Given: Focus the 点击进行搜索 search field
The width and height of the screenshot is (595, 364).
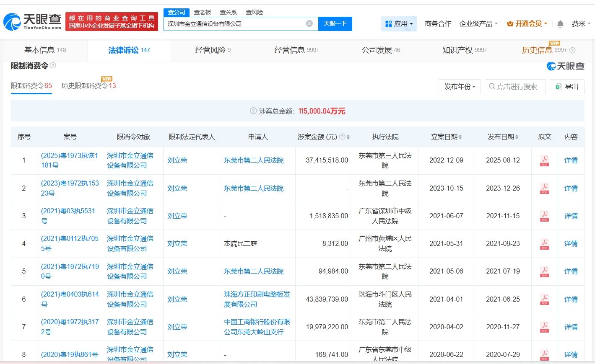Looking at the screenshot, I should click(516, 87).
